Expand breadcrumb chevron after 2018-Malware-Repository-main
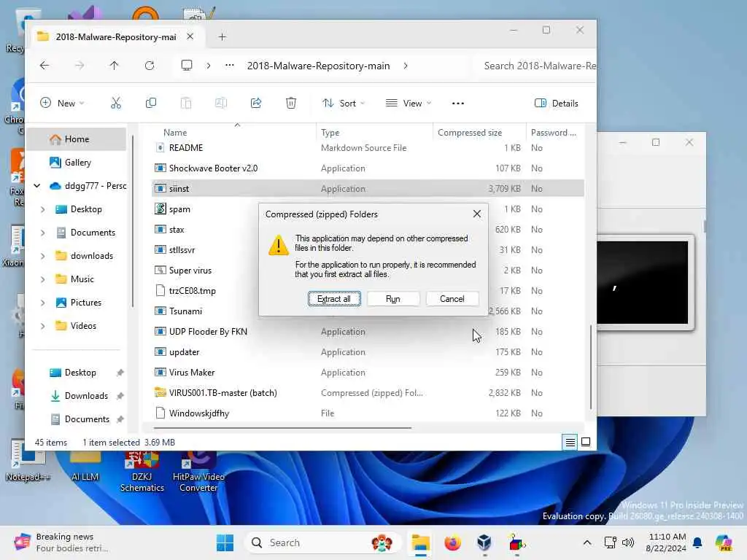Screen dimensions: 747x560 pyautogui.click(x=406, y=66)
